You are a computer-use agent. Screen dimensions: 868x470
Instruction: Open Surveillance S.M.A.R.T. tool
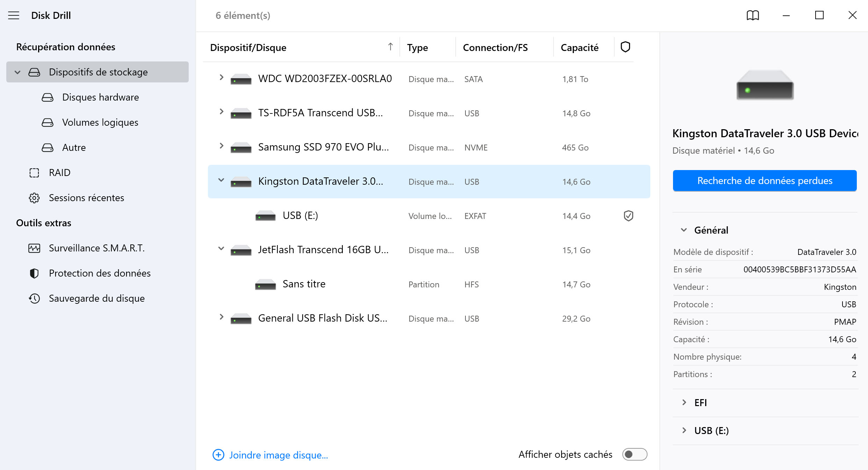(97, 248)
